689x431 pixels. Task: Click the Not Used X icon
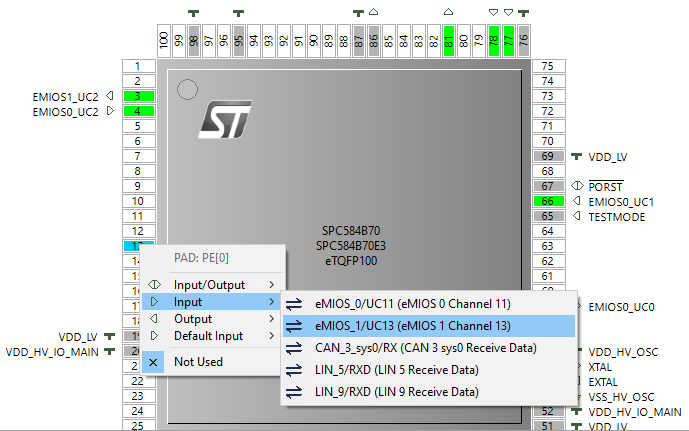(153, 362)
